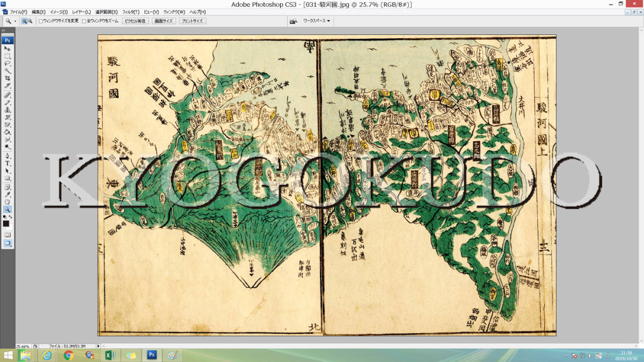This screenshot has height=362, width=644.
Task: Open status bar info options arrow
Action: point(99,346)
